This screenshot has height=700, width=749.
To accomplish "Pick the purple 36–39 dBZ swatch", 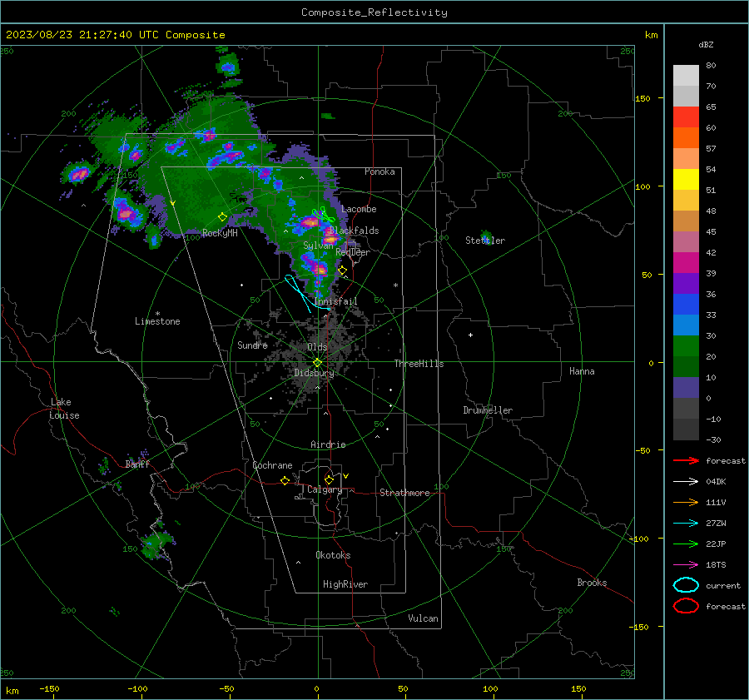I will pos(686,284).
